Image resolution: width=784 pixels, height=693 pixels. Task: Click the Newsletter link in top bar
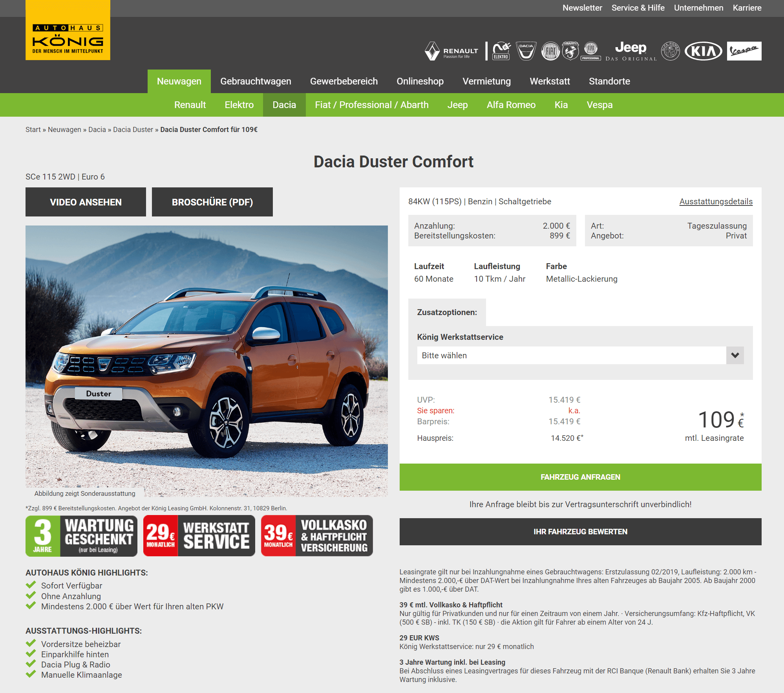(582, 8)
